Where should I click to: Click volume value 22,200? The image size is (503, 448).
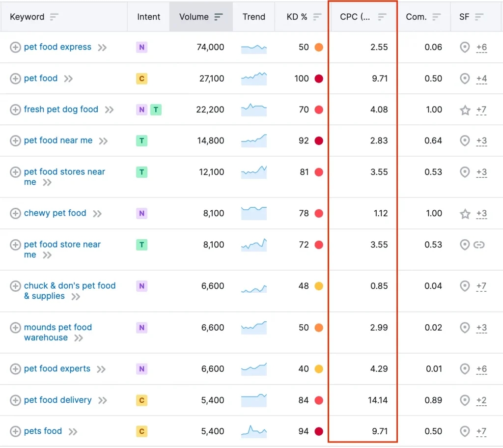click(x=210, y=110)
